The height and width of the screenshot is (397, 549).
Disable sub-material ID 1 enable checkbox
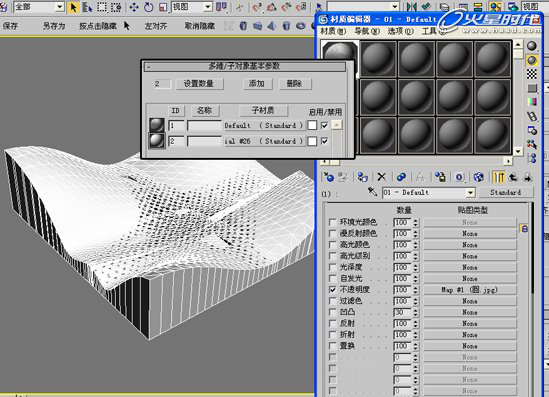tap(325, 125)
